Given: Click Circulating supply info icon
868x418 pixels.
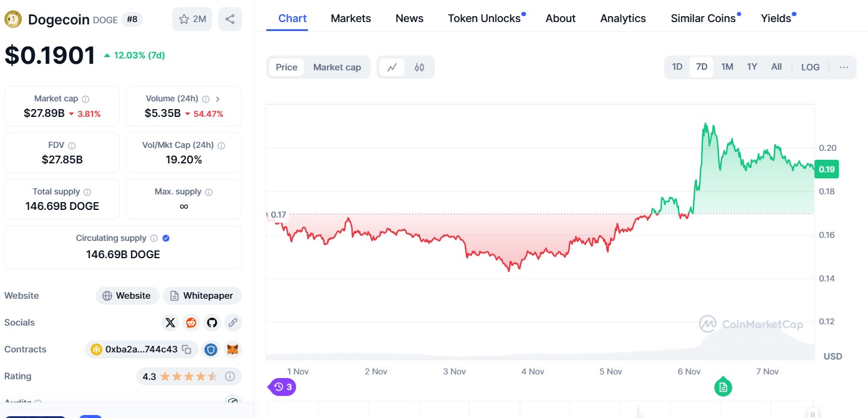Looking at the screenshot, I should click(154, 239).
